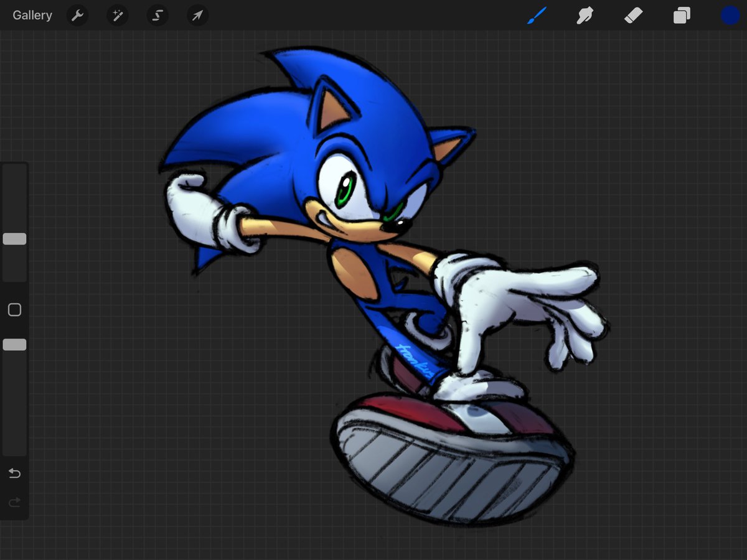The image size is (747, 560).
Task: Open the blue active color picker
Action: (x=730, y=16)
